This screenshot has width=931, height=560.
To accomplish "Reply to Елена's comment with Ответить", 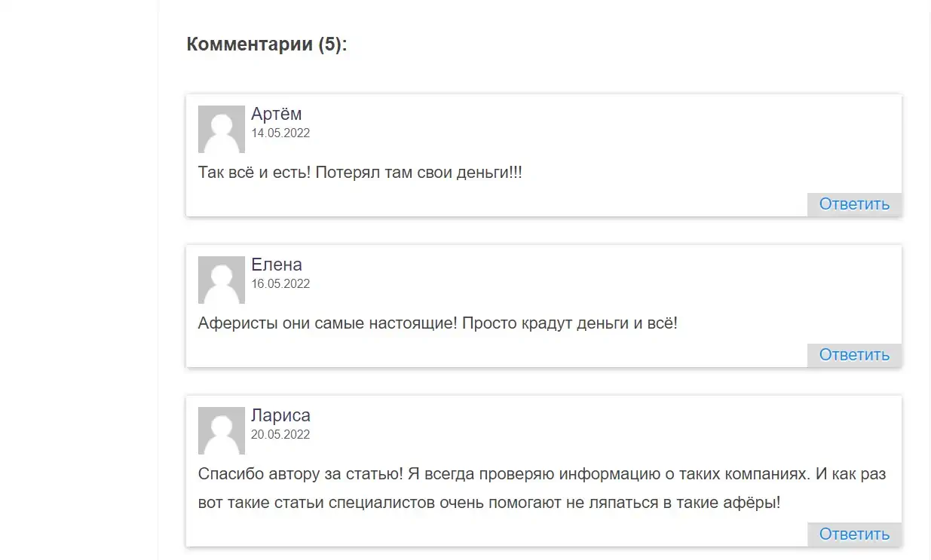I will [854, 355].
